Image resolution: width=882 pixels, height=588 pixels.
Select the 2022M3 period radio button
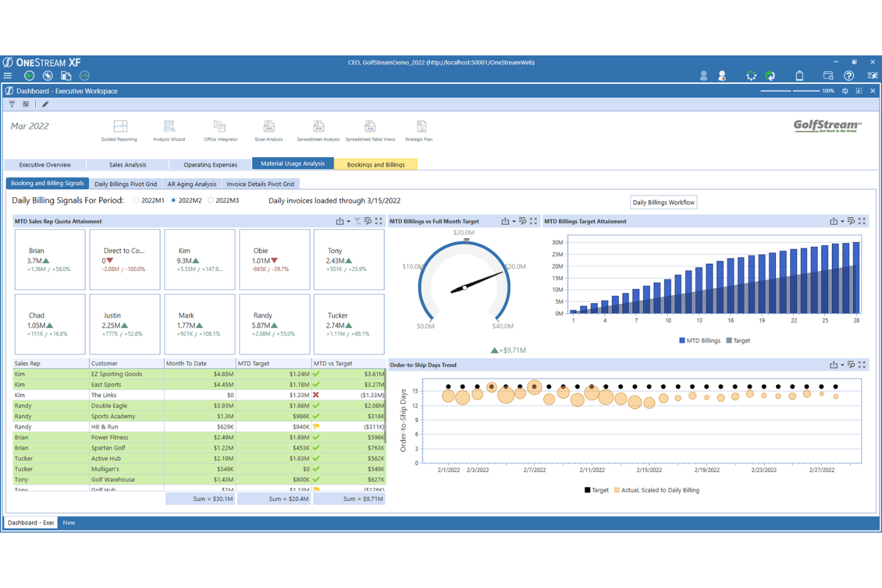(210, 201)
